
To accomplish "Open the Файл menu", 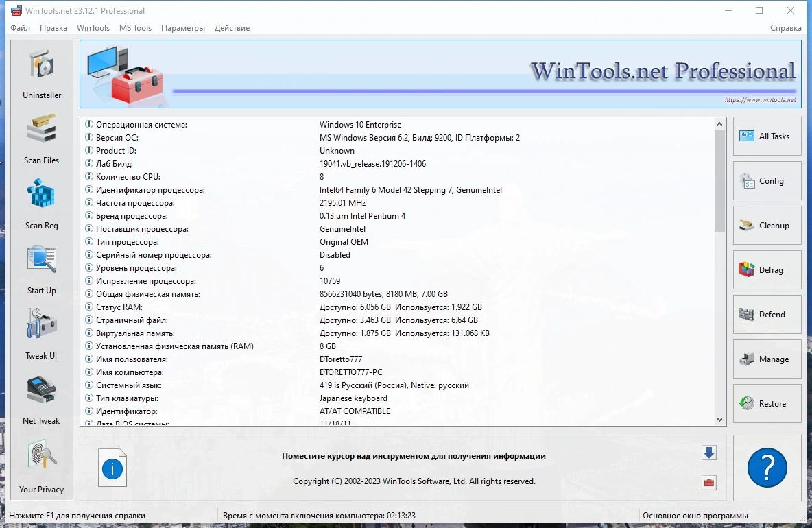I will [20, 28].
